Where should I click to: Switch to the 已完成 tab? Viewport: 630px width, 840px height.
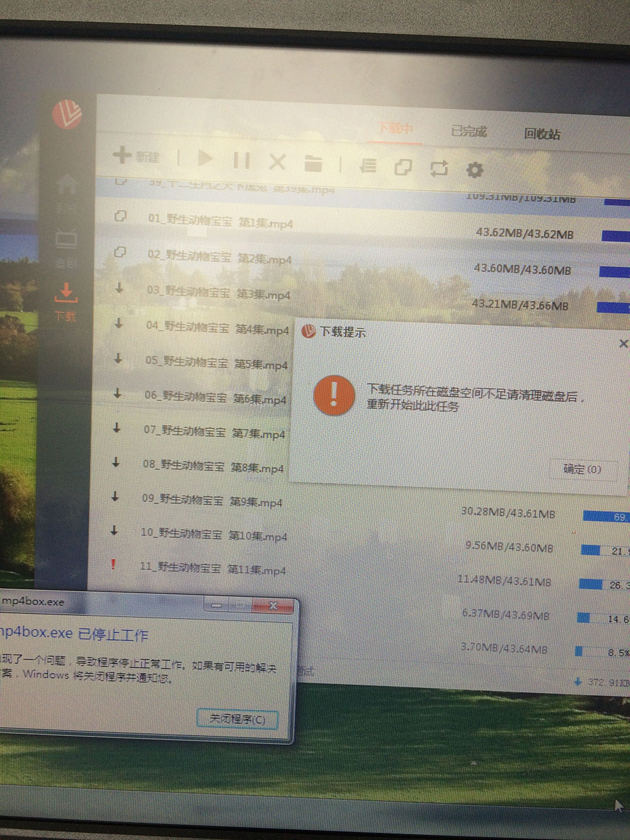pyautogui.click(x=469, y=131)
